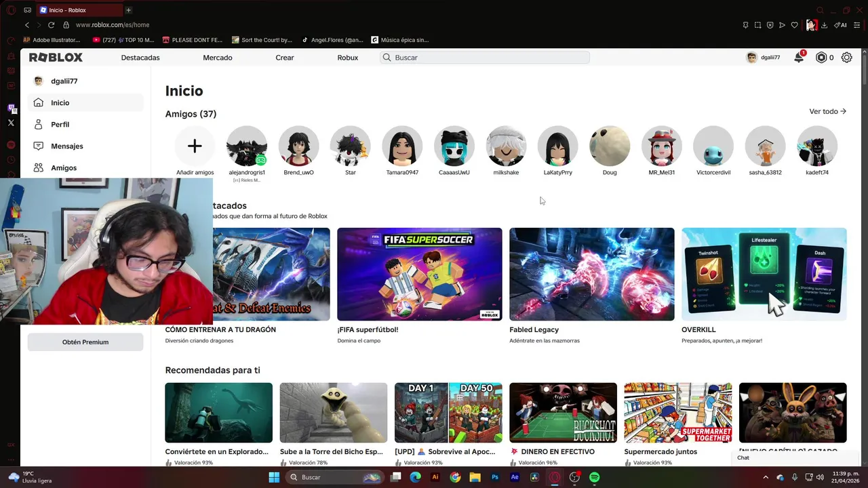This screenshot has height=488, width=868.
Task: Click the Roblox logo
Action: (x=56, y=58)
